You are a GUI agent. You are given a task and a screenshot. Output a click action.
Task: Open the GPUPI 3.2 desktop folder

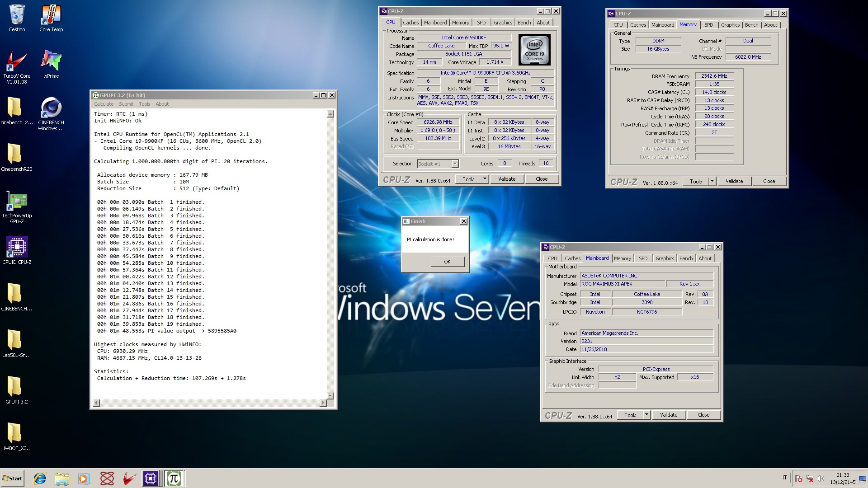pyautogui.click(x=17, y=390)
